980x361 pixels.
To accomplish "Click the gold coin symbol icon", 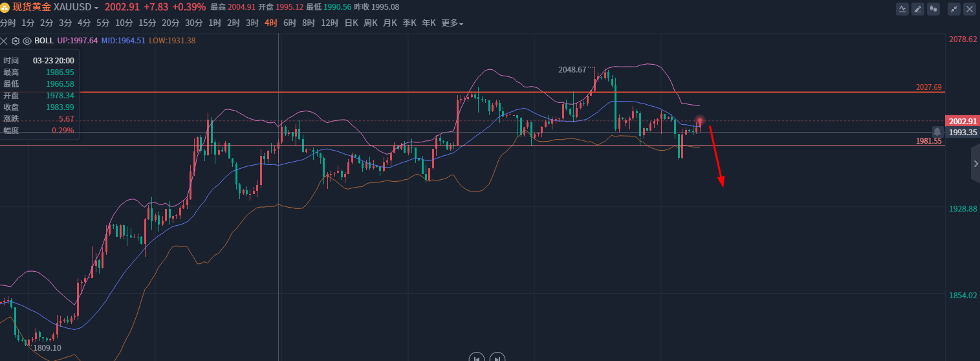I will pos(5,7).
